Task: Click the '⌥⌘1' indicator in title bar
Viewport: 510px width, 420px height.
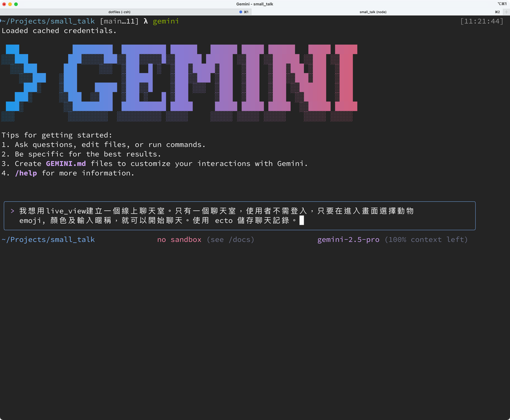Action: pos(502,4)
